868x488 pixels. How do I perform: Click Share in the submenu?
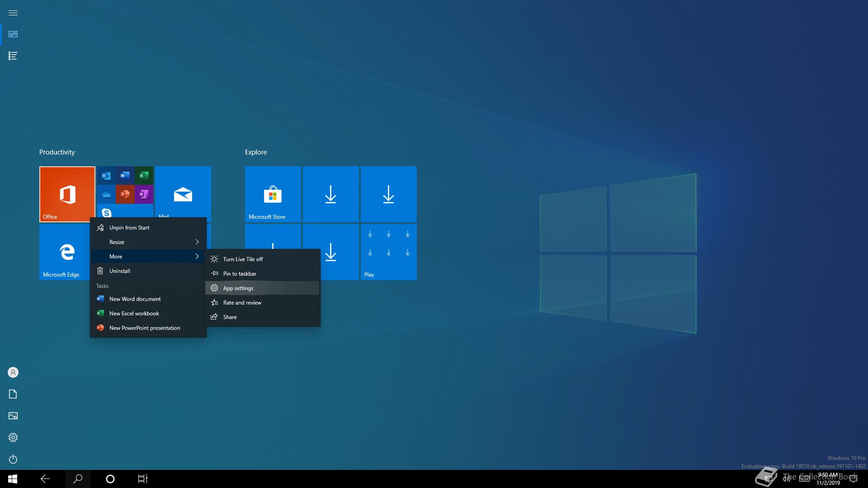(x=262, y=317)
